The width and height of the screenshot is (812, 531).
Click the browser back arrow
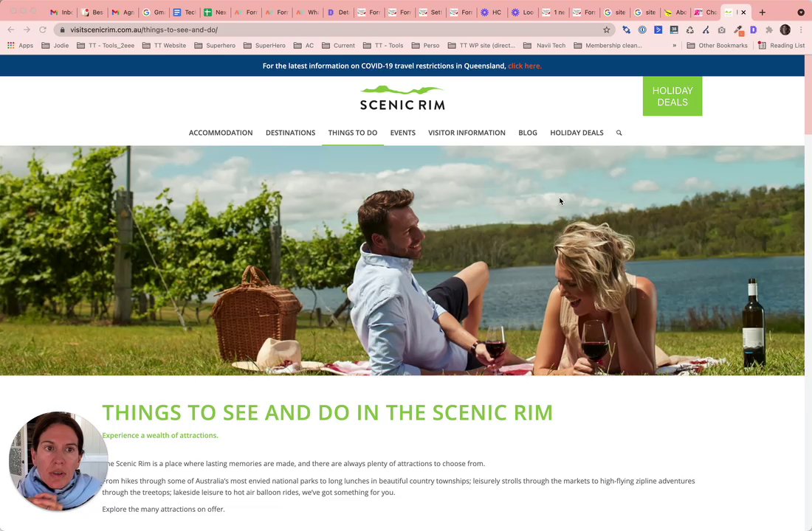click(11, 30)
